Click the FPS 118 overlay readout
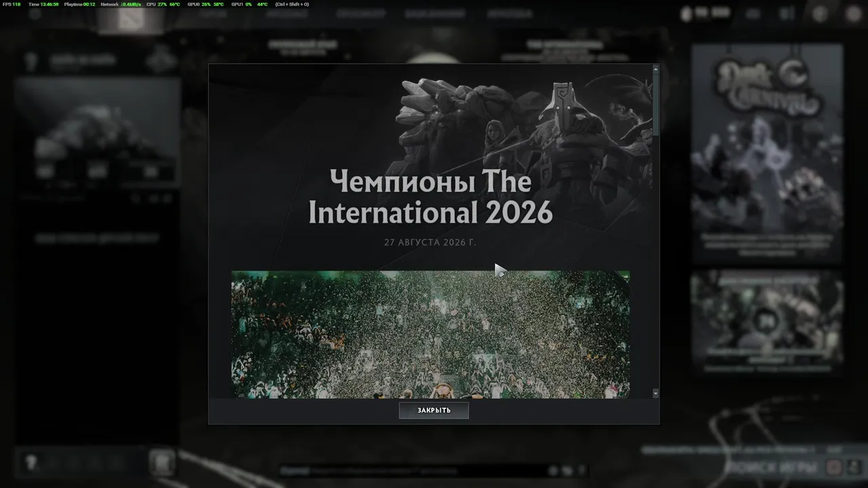The width and height of the screenshot is (868, 488). [12, 4]
